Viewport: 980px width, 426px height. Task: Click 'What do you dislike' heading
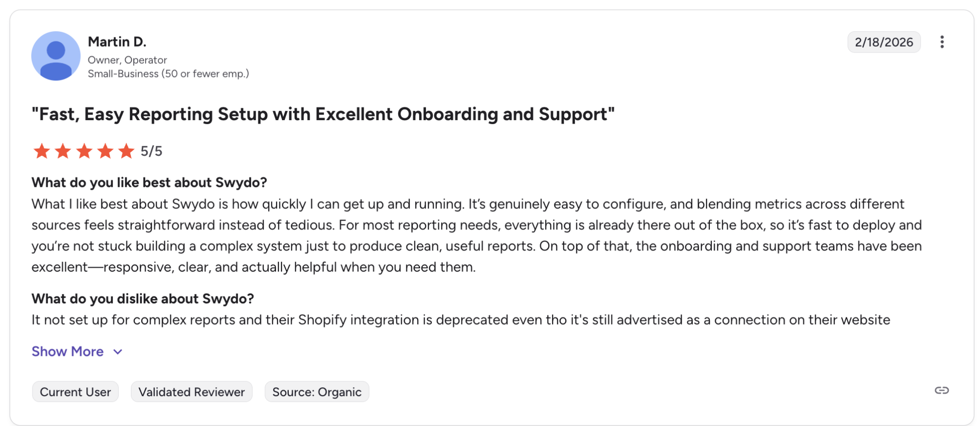click(x=143, y=299)
